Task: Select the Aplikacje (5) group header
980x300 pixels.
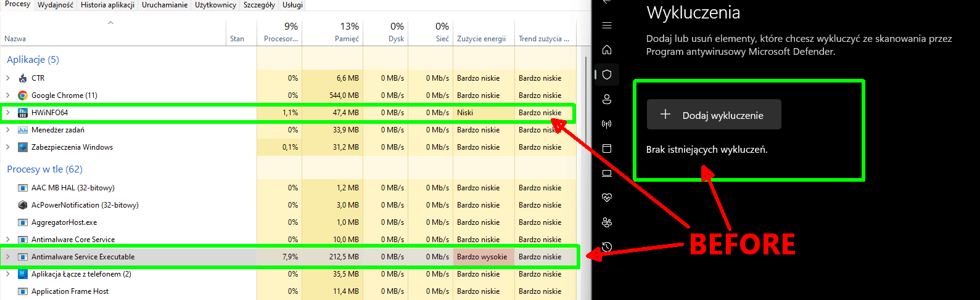Action: (33, 60)
